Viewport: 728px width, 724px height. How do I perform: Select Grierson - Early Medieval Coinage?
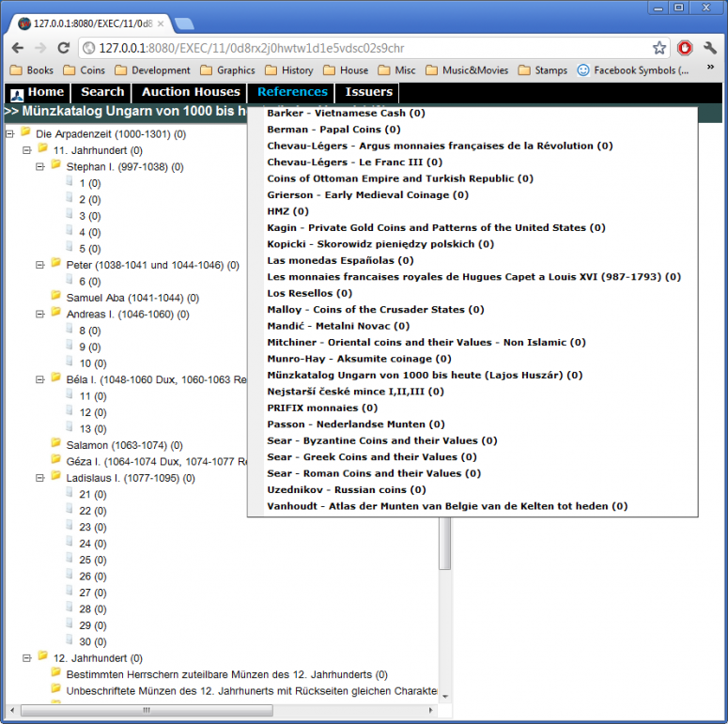[x=367, y=195]
